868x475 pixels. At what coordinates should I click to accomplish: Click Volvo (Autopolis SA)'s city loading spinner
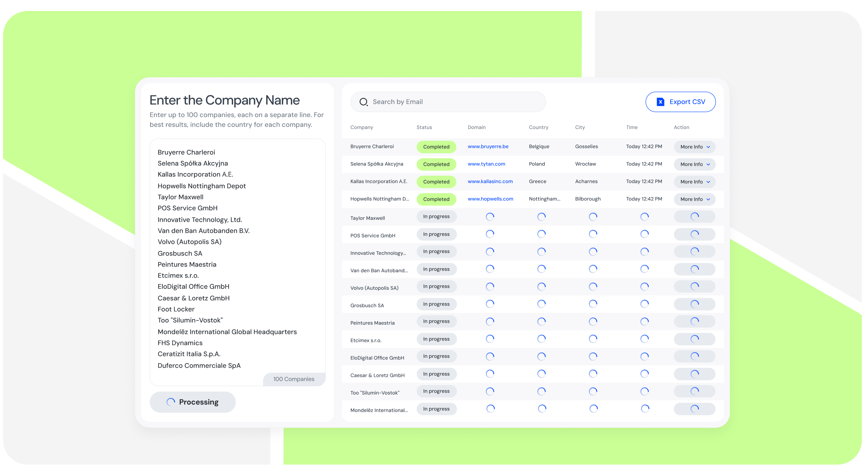[593, 287]
